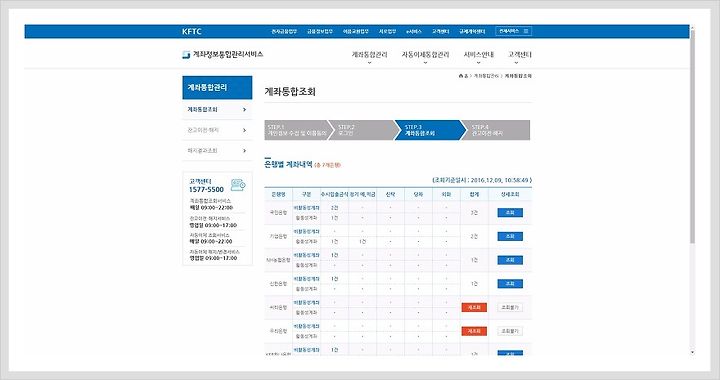Click 조회 button for NH농협은행 row
Viewport: 720px width, 380px height.
point(510,260)
